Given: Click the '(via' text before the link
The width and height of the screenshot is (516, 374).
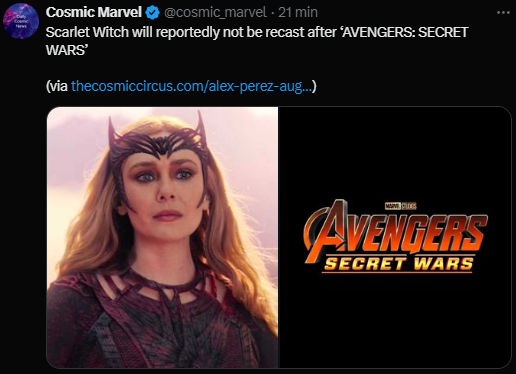Looking at the screenshot, I should click(x=57, y=86).
